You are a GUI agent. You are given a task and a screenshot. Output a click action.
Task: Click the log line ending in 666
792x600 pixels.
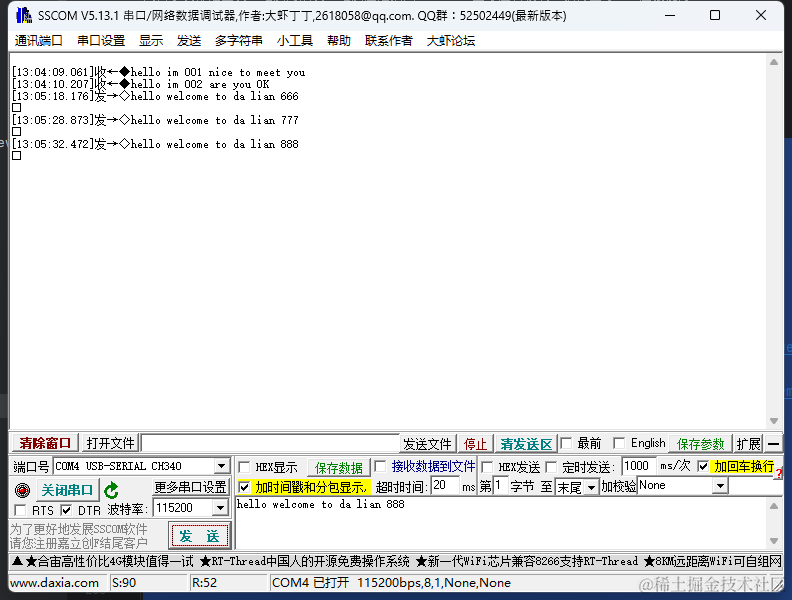click(155, 96)
